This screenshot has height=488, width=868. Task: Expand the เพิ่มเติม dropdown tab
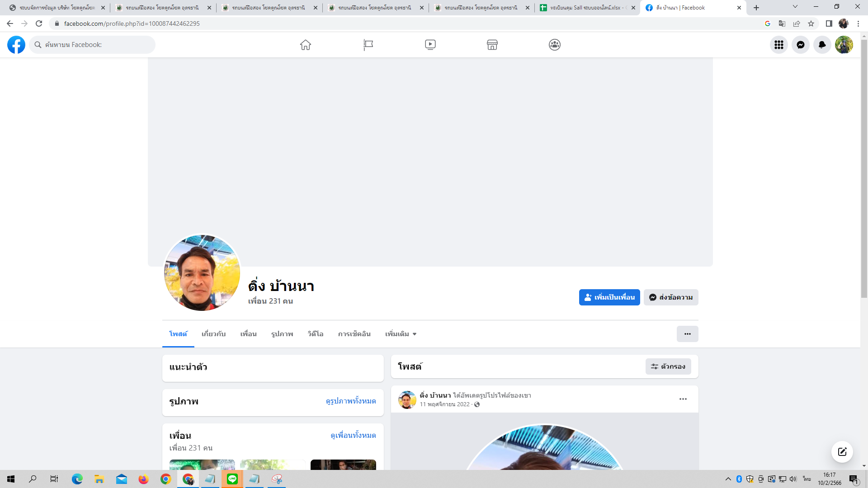point(401,334)
